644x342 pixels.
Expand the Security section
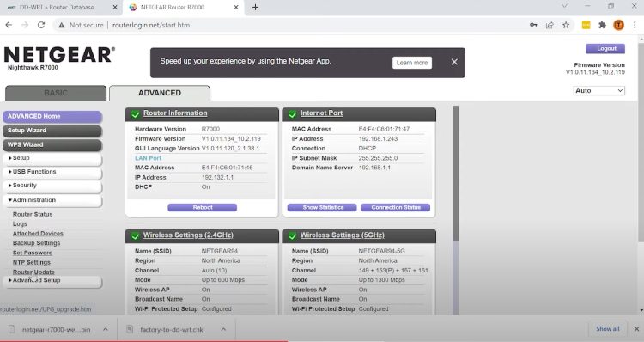click(52, 186)
